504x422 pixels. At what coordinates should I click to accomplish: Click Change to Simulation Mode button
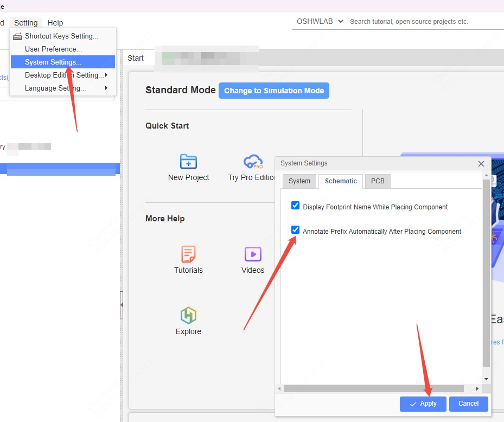(x=274, y=91)
